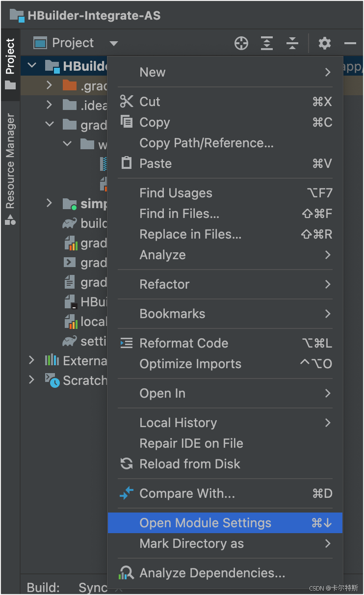The height and width of the screenshot is (595, 364).
Task: Open the Bookmarks submenu
Action: tap(225, 314)
